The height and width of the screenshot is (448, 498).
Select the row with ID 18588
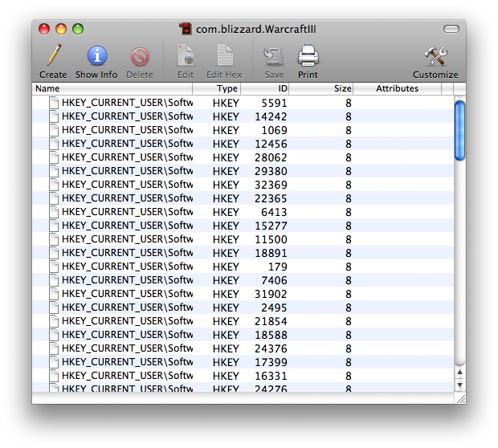(x=243, y=335)
